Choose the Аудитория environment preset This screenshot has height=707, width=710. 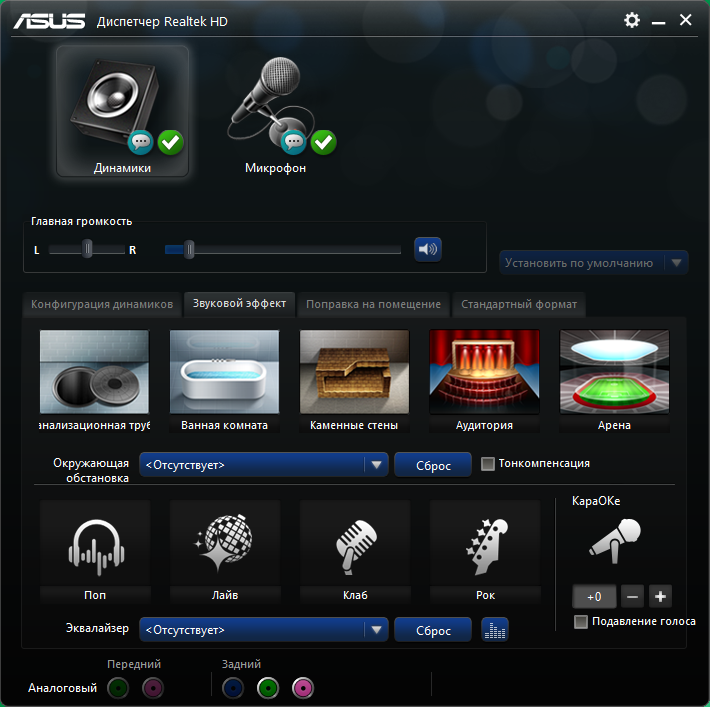485,380
